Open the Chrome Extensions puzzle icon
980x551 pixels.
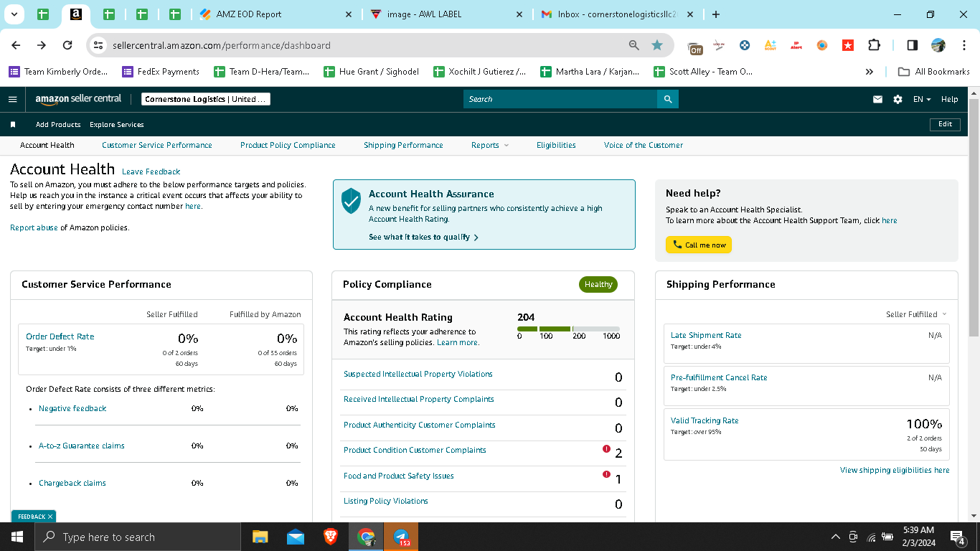pos(874,45)
